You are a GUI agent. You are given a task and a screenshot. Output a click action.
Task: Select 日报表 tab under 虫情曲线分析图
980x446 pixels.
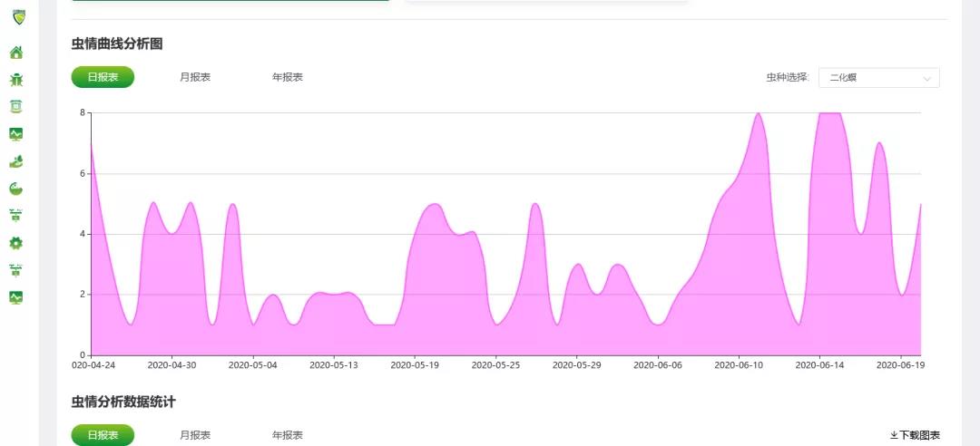103,77
